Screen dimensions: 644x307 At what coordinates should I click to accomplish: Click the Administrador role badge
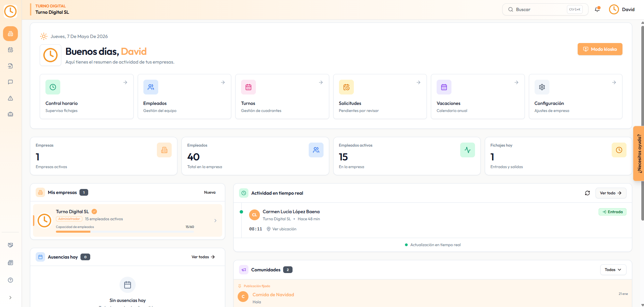coord(69,219)
